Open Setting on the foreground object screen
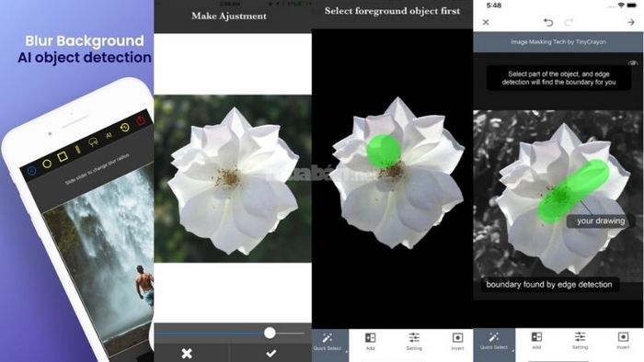Viewport: 644px width, 362px height. [414, 342]
